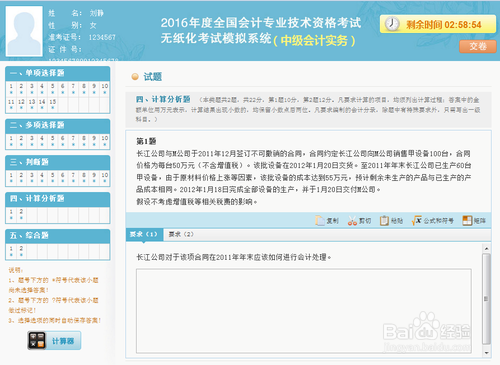Open the calculator (计算器)

pos(54,341)
